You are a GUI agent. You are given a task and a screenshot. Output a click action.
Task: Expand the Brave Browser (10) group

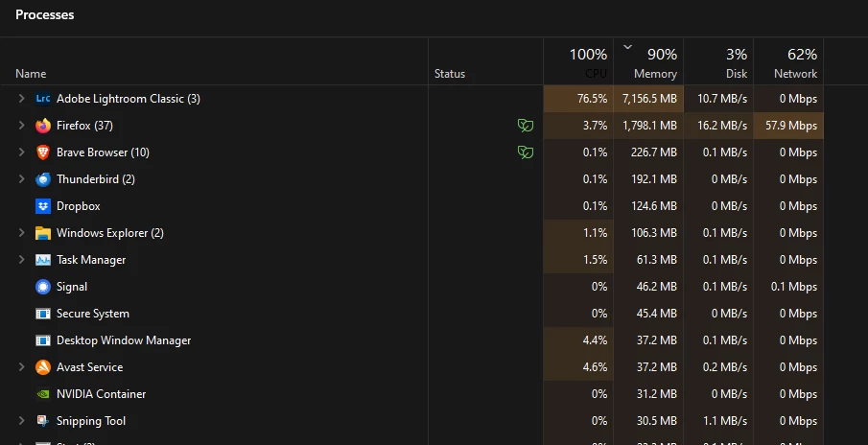[x=22, y=152]
